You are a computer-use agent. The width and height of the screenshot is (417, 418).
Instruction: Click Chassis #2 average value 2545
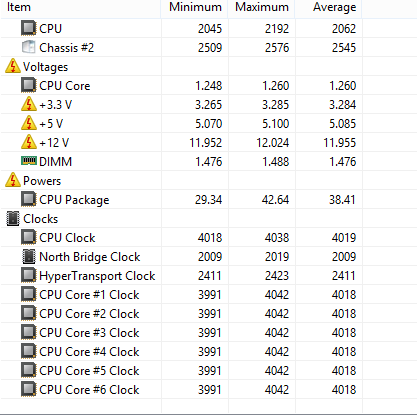344,47
